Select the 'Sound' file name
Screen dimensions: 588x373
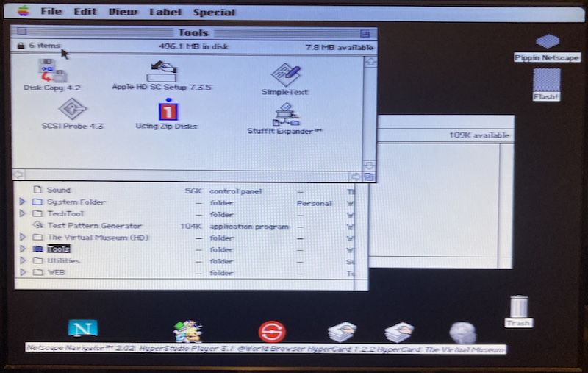click(59, 190)
